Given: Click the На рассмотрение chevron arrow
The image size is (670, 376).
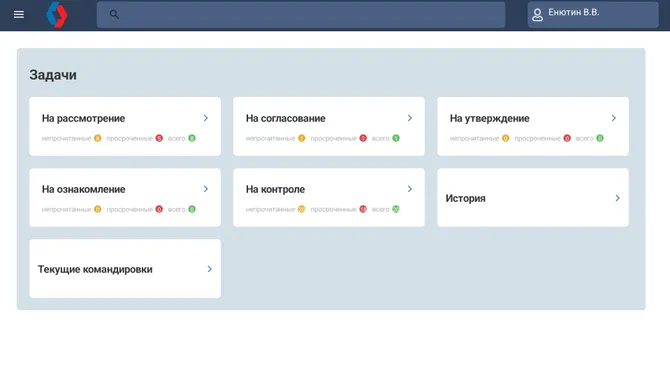Looking at the screenshot, I should point(206,118).
